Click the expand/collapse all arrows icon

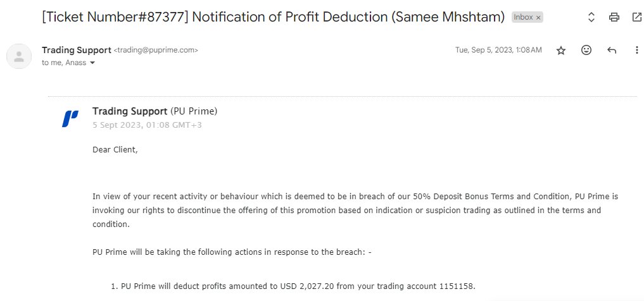pyautogui.click(x=591, y=18)
